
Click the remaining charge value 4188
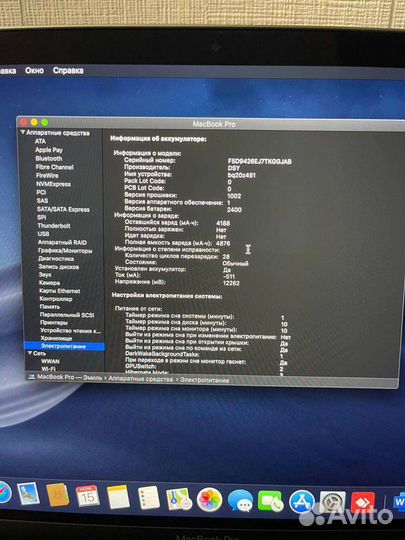pyautogui.click(x=223, y=223)
